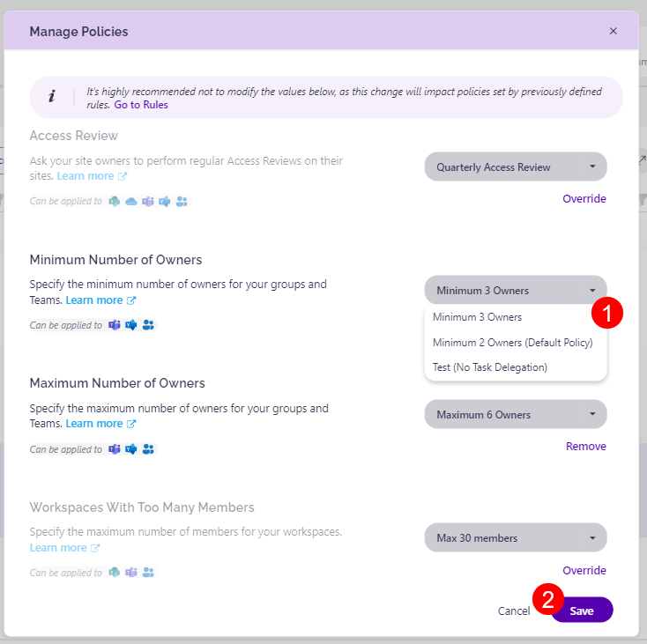Image resolution: width=647 pixels, height=644 pixels.
Task: Click the Minimum Number of Owners heading
Action: (x=115, y=260)
